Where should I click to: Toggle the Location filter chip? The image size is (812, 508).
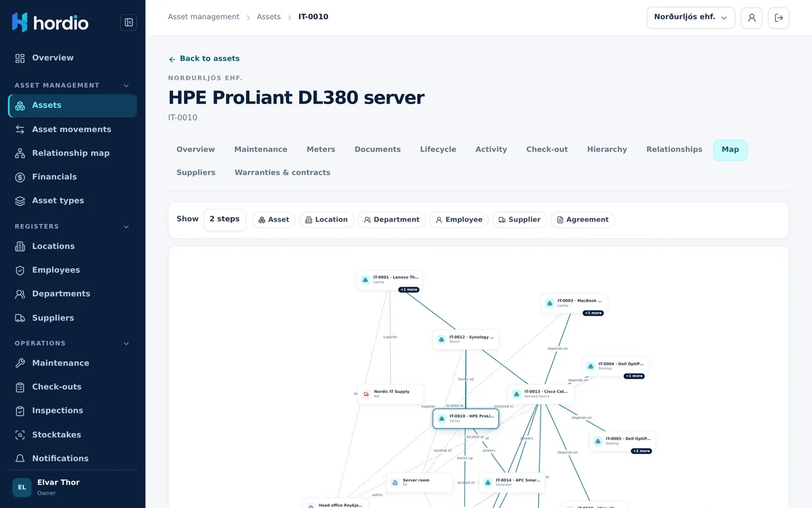(x=327, y=220)
